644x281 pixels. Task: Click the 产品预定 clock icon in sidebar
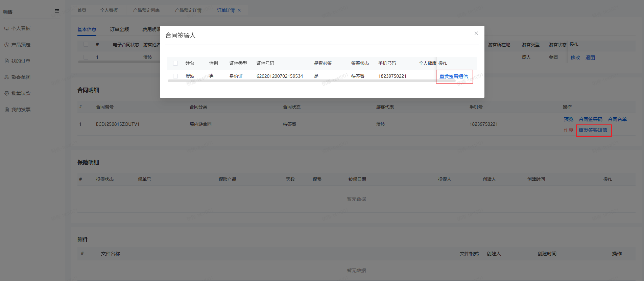coord(7,45)
